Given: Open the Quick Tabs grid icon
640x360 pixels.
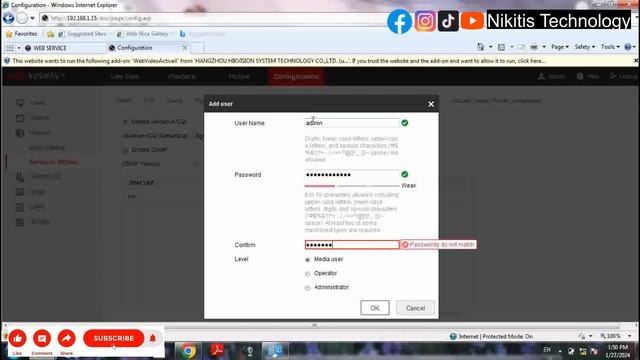Looking at the screenshot, I should (x=10, y=48).
